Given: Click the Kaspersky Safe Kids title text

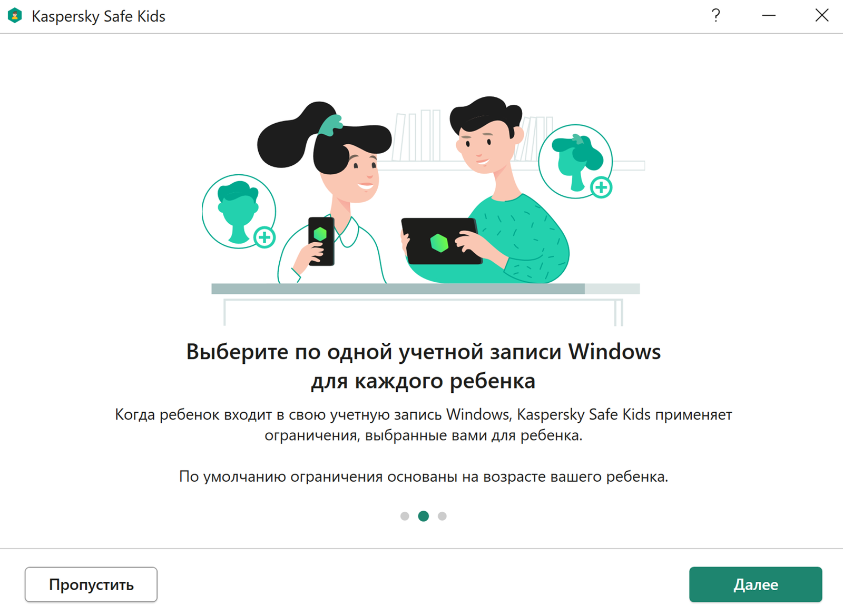Looking at the screenshot, I should [x=99, y=16].
